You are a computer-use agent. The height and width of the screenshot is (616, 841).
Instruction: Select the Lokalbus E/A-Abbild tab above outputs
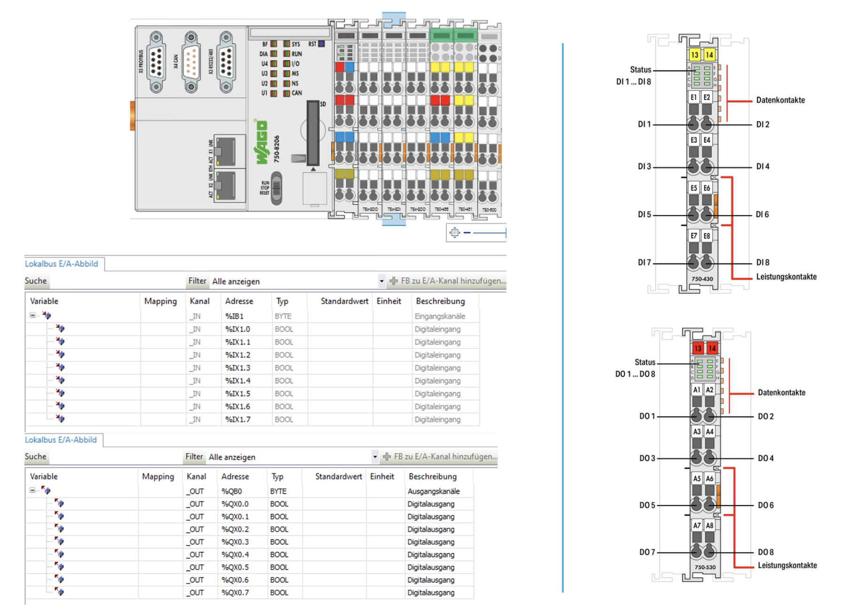click(x=61, y=440)
